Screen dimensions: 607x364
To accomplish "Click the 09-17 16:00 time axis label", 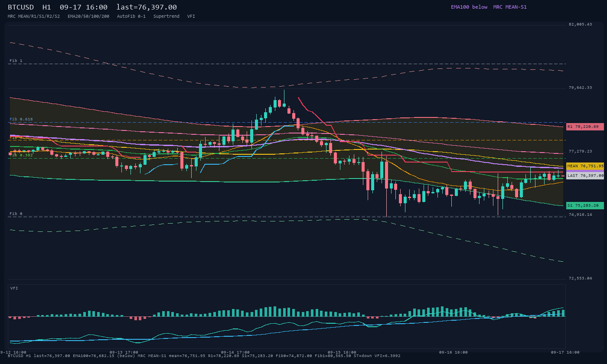I will coord(565,352).
